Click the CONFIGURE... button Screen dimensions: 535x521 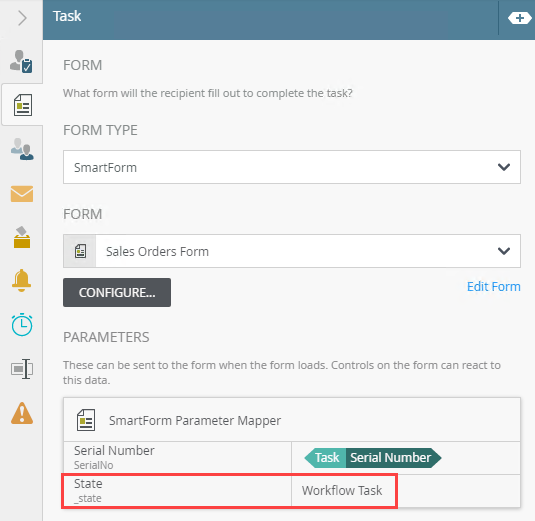coord(117,292)
